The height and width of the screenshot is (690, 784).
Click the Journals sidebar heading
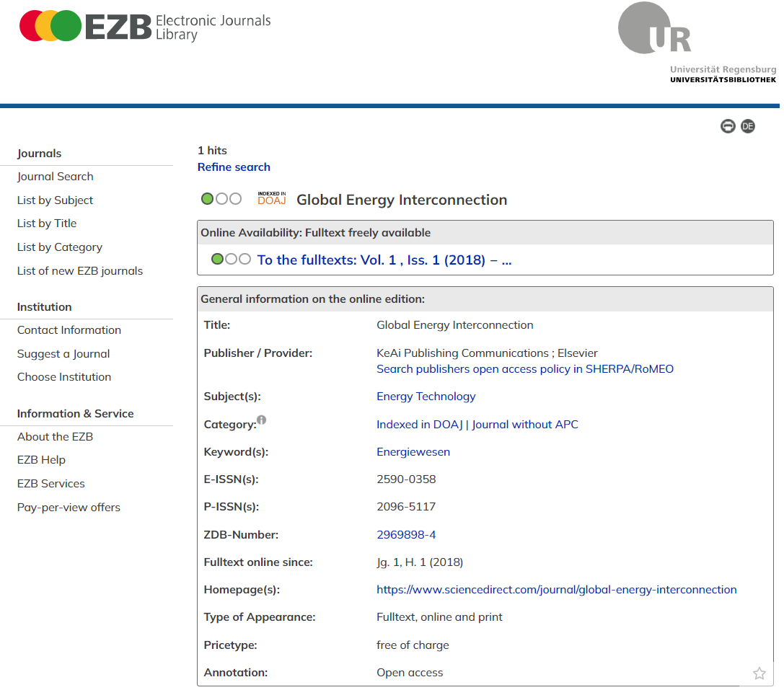(39, 154)
